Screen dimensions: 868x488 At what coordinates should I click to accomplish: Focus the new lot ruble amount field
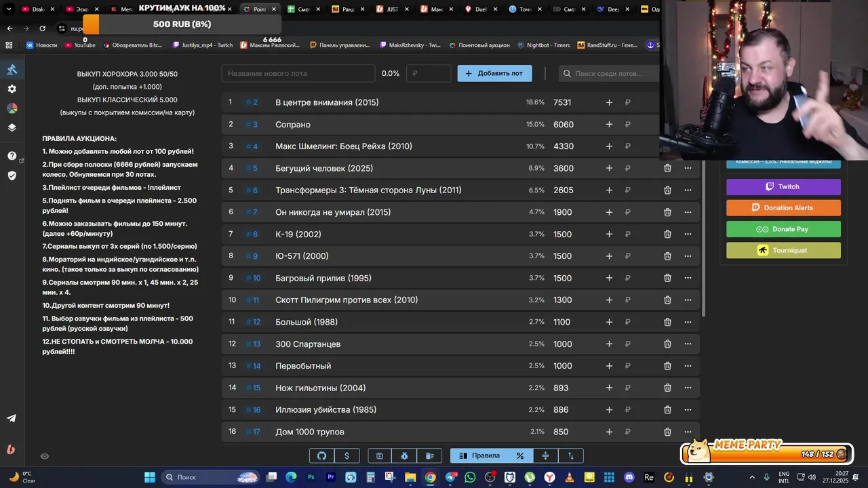429,73
